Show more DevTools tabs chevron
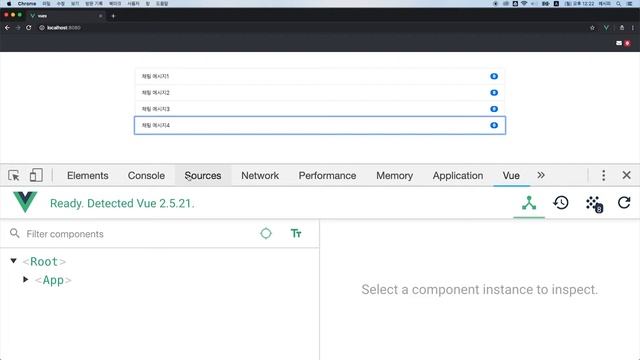The height and width of the screenshot is (360, 640). click(541, 175)
